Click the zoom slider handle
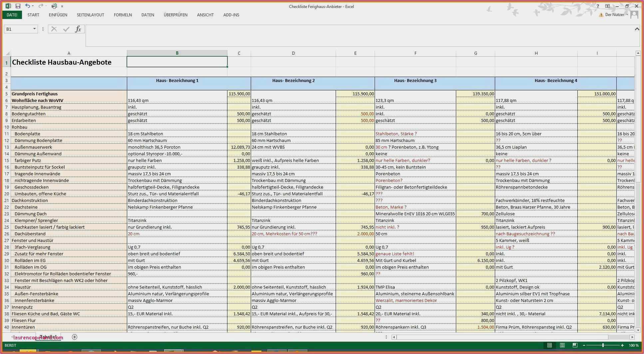 coord(603,345)
